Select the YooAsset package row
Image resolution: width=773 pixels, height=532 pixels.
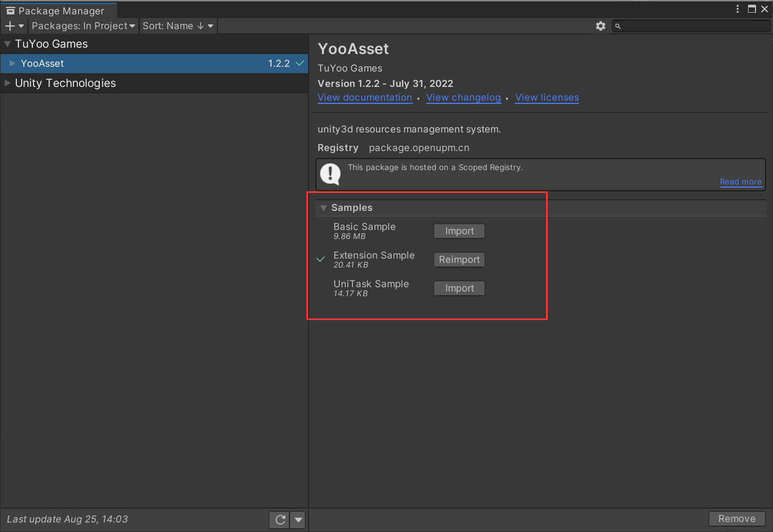click(154, 64)
